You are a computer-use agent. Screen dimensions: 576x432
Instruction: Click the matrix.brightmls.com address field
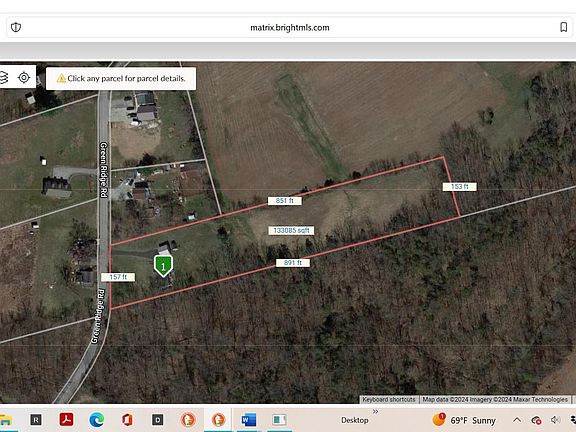pos(289,28)
